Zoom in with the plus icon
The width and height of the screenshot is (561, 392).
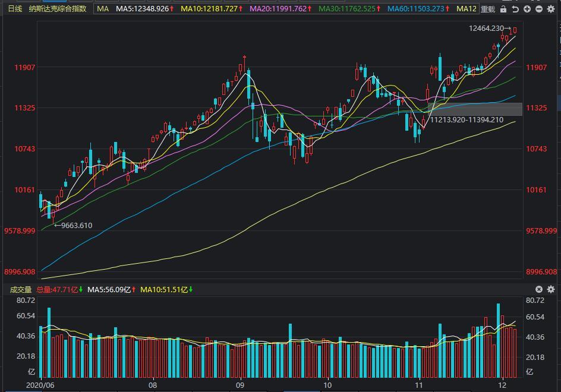pyautogui.click(x=527, y=9)
